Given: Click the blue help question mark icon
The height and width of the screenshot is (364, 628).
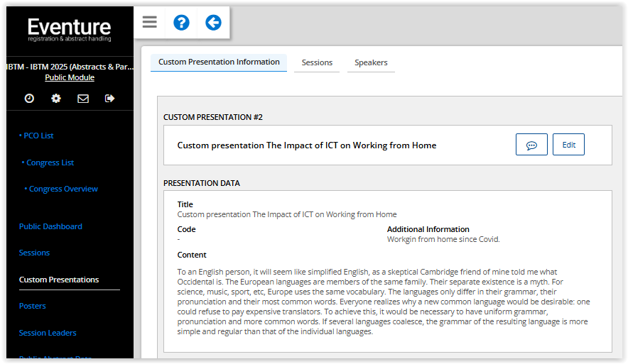Looking at the screenshot, I should point(181,22).
